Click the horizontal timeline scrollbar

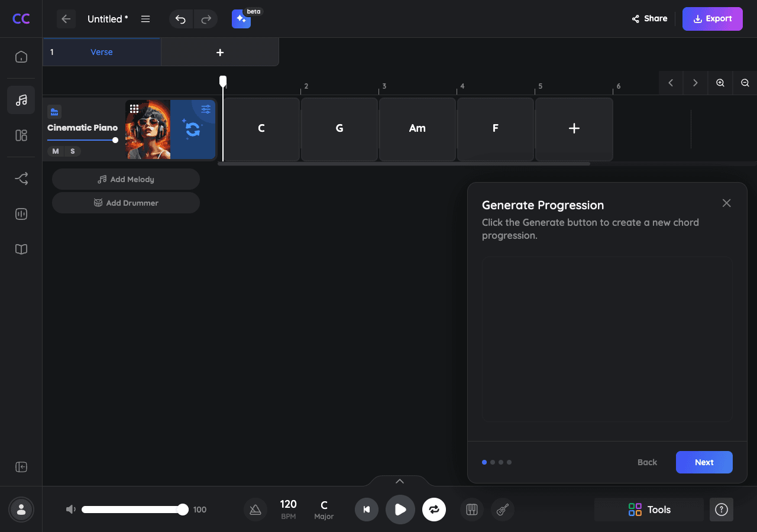404,164
